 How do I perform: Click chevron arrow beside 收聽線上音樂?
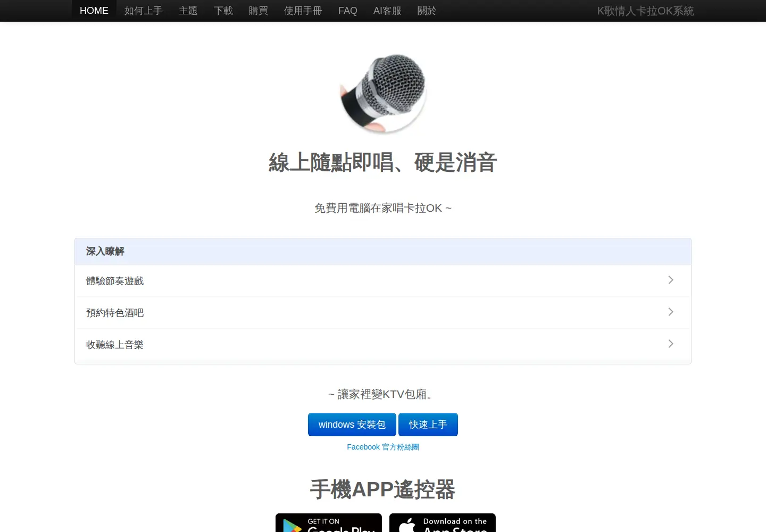(x=671, y=344)
